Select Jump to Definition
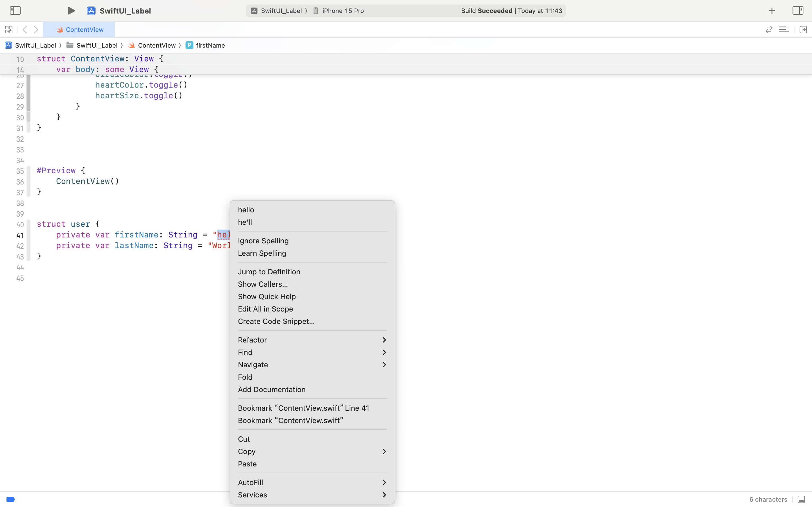The height and width of the screenshot is (507, 812). [269, 272]
